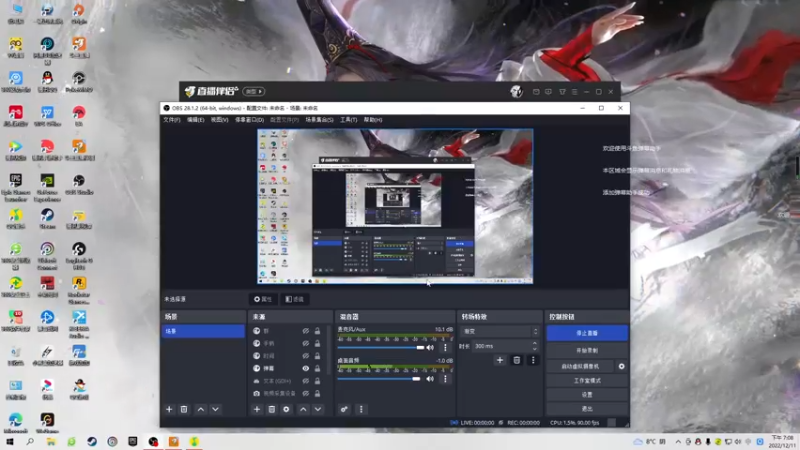Open Windows Start menu
This screenshot has height=450, width=800.
(x=9, y=441)
